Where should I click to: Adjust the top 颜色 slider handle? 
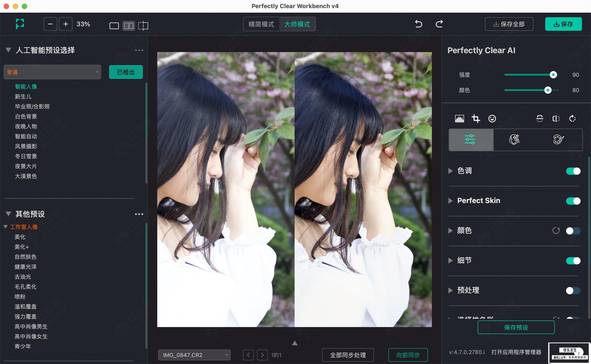548,90
